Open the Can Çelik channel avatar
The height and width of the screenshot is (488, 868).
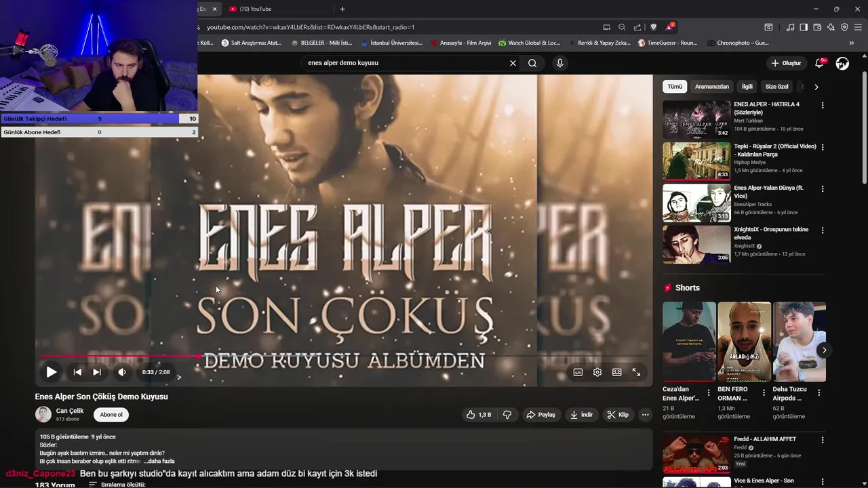43,415
